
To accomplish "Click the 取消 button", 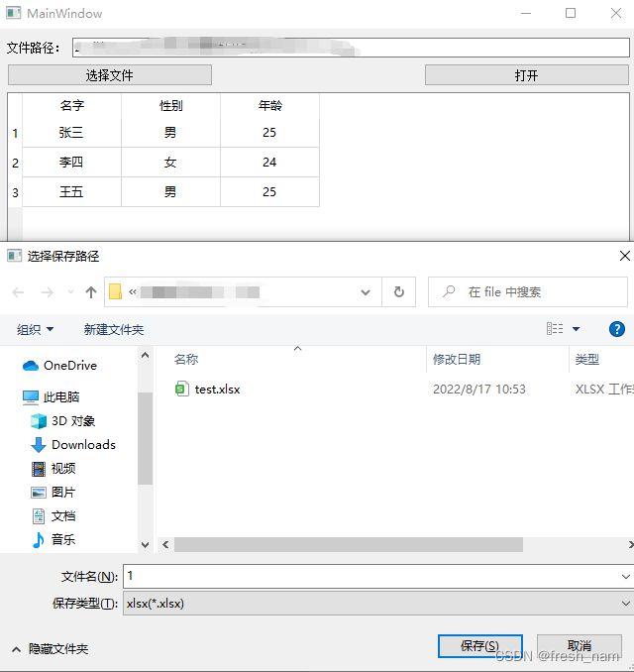I will click(x=580, y=646).
